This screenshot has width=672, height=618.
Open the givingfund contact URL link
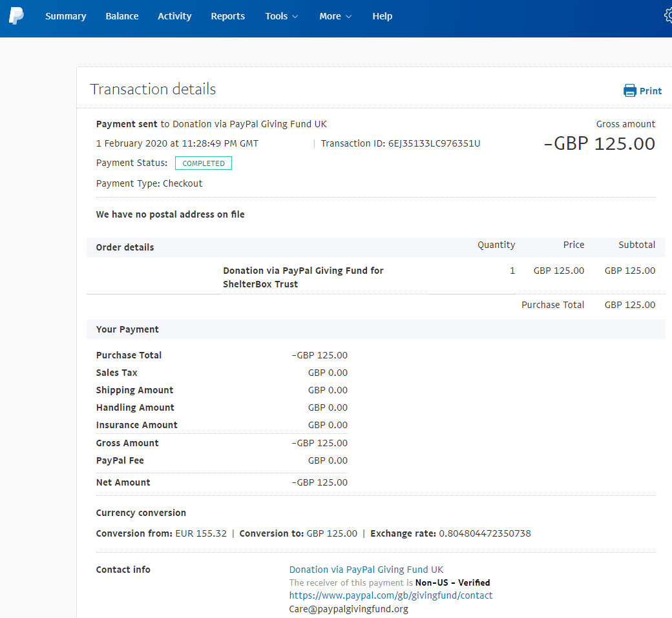point(391,595)
